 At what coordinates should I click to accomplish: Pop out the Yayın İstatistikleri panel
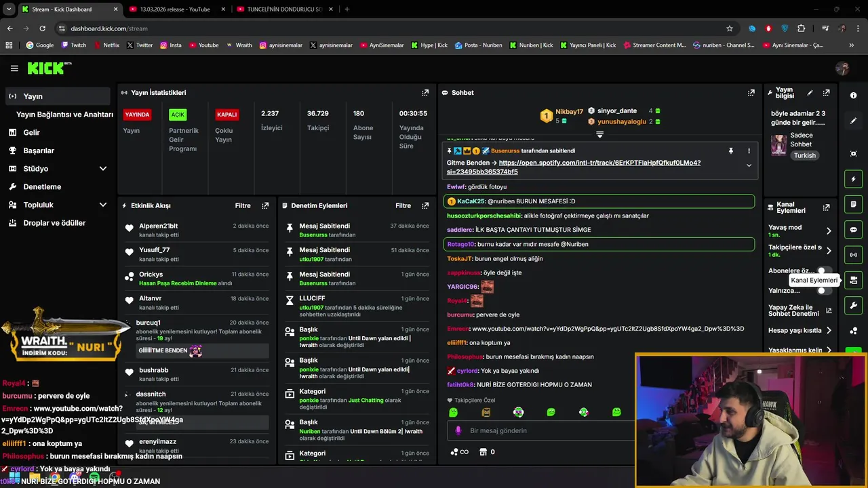coord(425,92)
